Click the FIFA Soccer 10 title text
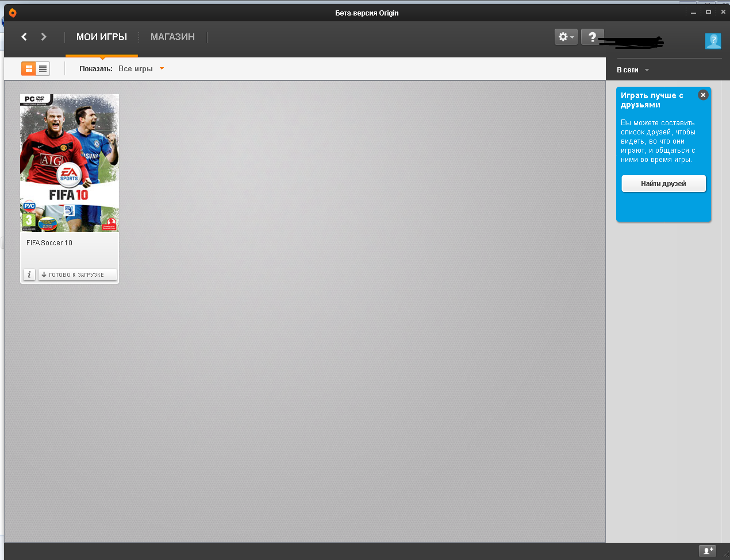 pyautogui.click(x=49, y=243)
